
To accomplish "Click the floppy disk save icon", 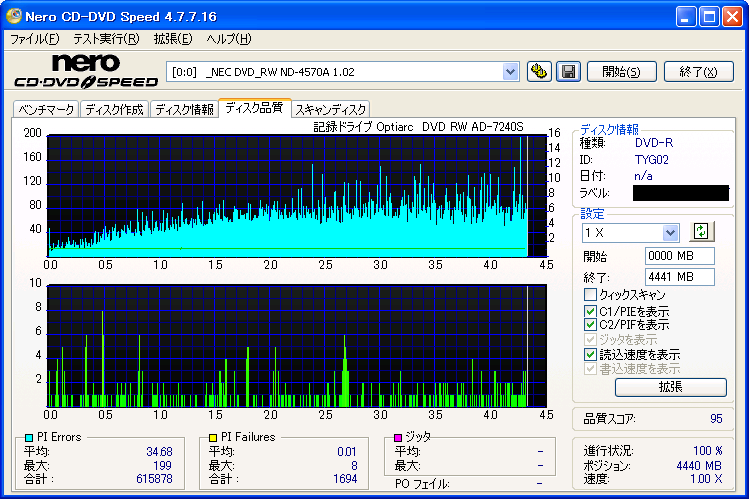I will click(x=568, y=72).
